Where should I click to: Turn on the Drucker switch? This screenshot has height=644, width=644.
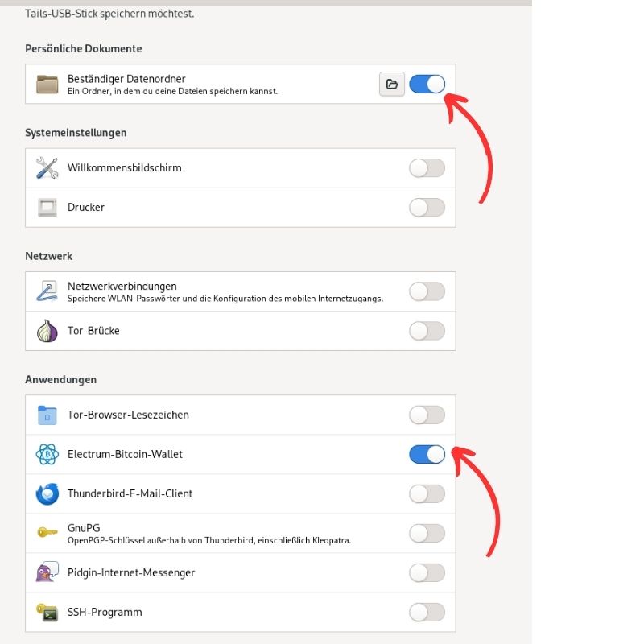427,208
